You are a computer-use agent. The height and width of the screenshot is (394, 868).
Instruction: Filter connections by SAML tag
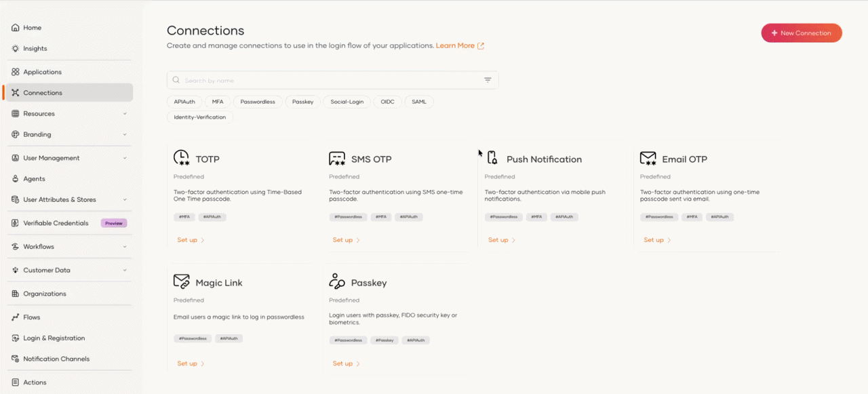(x=419, y=102)
